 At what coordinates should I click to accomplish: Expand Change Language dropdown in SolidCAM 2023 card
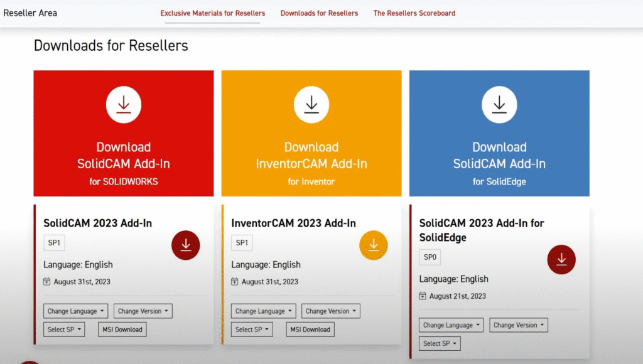(76, 311)
